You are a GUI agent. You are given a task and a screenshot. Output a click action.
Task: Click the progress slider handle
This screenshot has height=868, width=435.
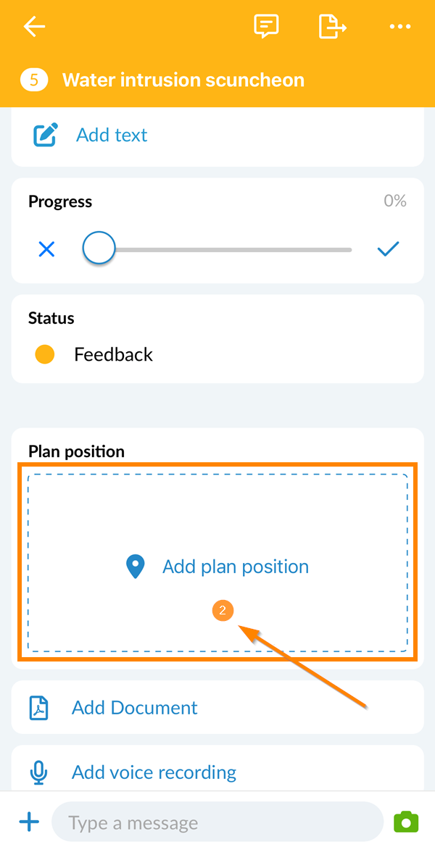point(99,249)
